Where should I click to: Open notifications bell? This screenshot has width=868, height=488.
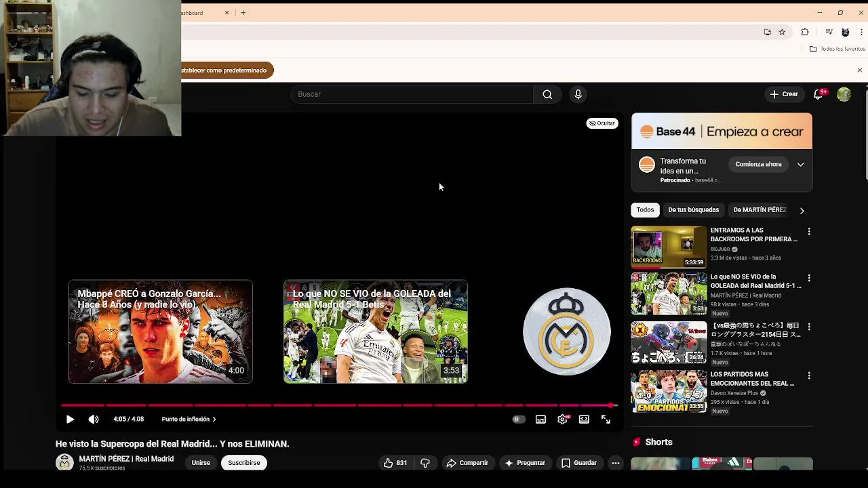click(x=818, y=94)
